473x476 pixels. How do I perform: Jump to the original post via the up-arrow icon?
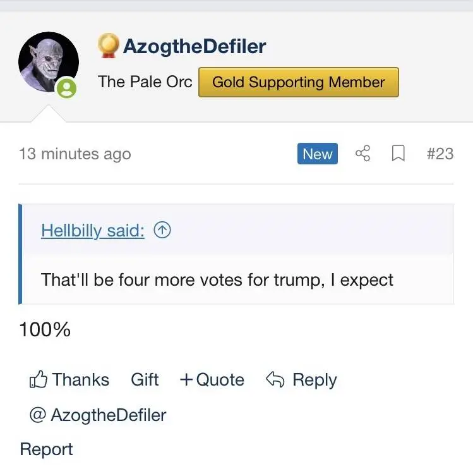pos(162,231)
